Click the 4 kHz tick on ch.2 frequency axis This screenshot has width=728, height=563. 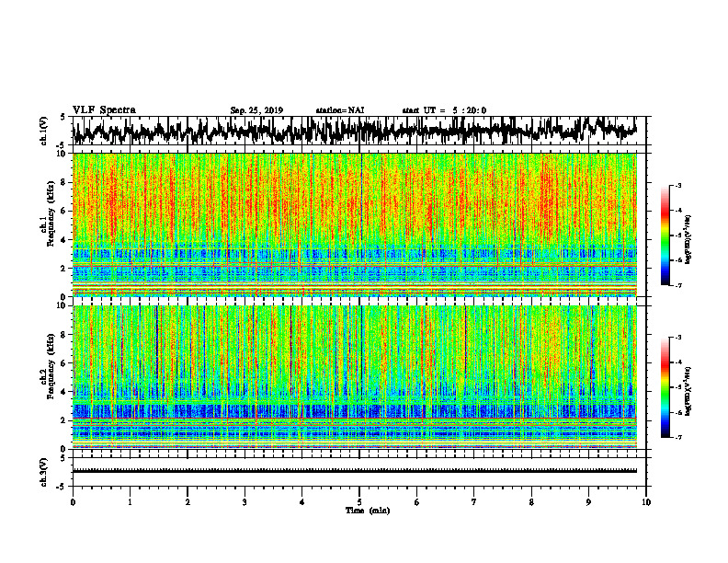(63, 392)
